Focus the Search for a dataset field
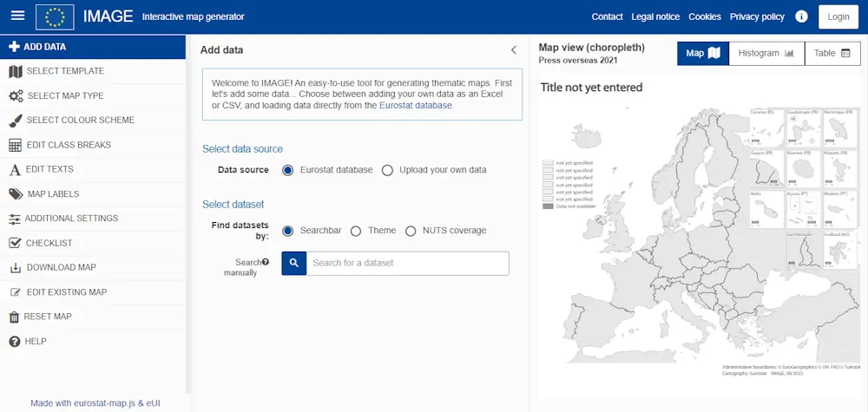Screen dimensions: 868x412 coord(407,263)
